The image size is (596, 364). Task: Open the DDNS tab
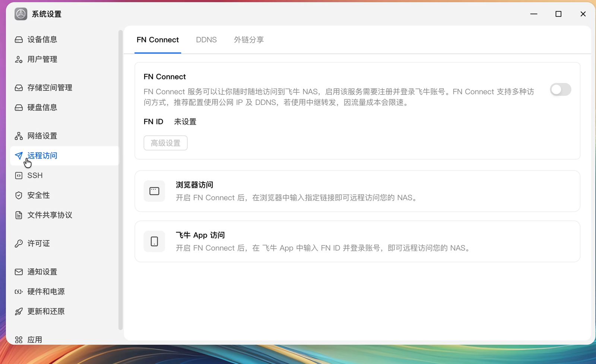click(206, 40)
